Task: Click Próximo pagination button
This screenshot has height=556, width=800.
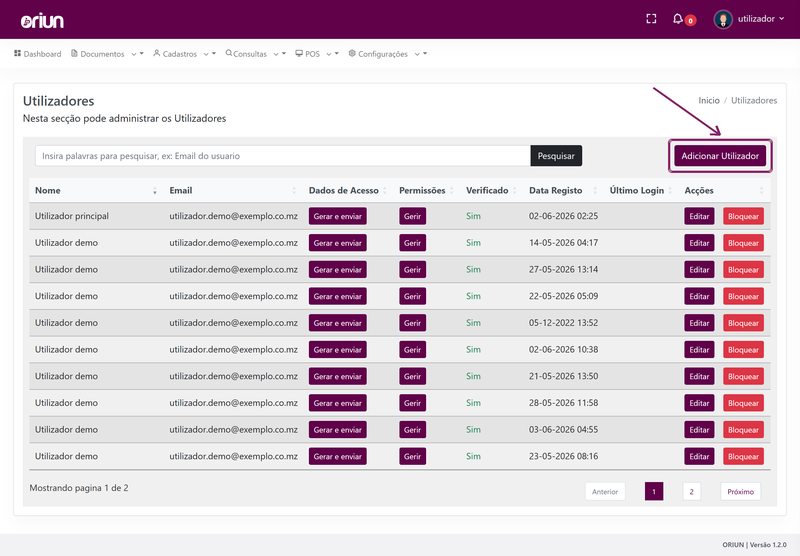Action: [x=740, y=492]
